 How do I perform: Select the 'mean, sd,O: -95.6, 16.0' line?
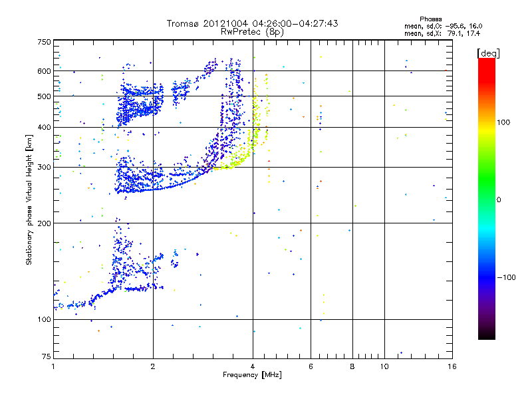(443, 26)
